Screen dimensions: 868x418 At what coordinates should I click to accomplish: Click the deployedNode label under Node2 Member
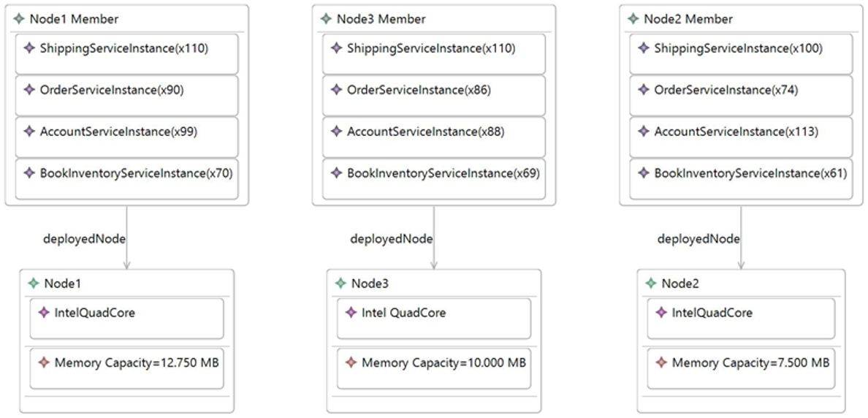(x=698, y=239)
